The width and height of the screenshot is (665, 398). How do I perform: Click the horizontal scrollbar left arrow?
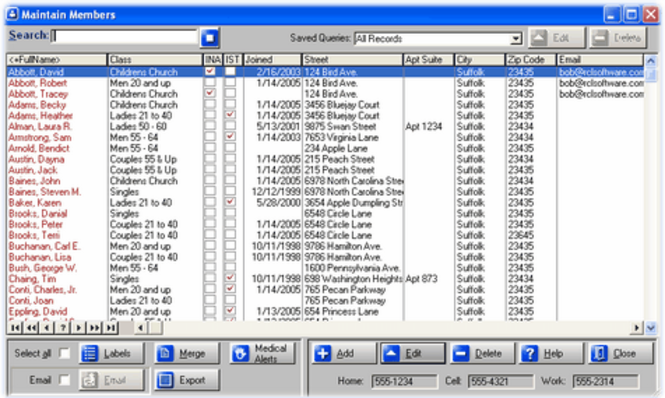(x=140, y=327)
